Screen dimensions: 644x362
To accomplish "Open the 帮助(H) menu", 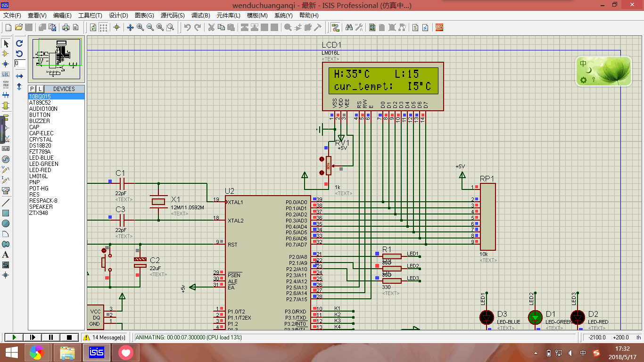I will 309,16.
